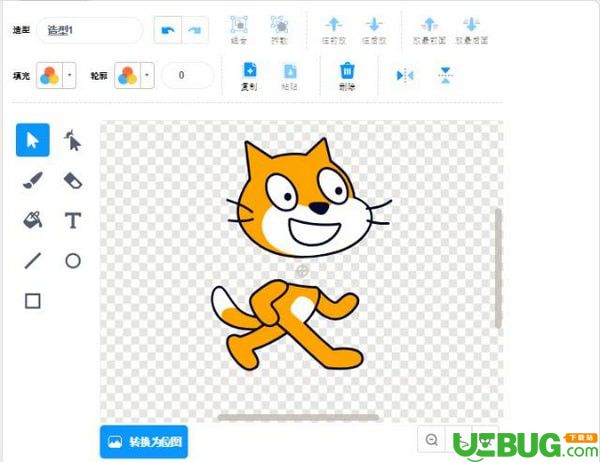The image size is (600, 462).
Task: Click the costume center crosshair
Action: tap(302, 271)
